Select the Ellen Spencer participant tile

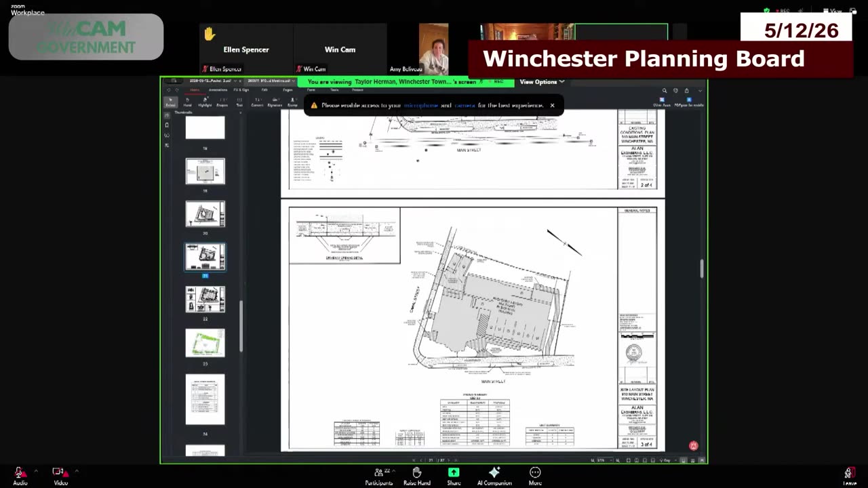click(246, 49)
